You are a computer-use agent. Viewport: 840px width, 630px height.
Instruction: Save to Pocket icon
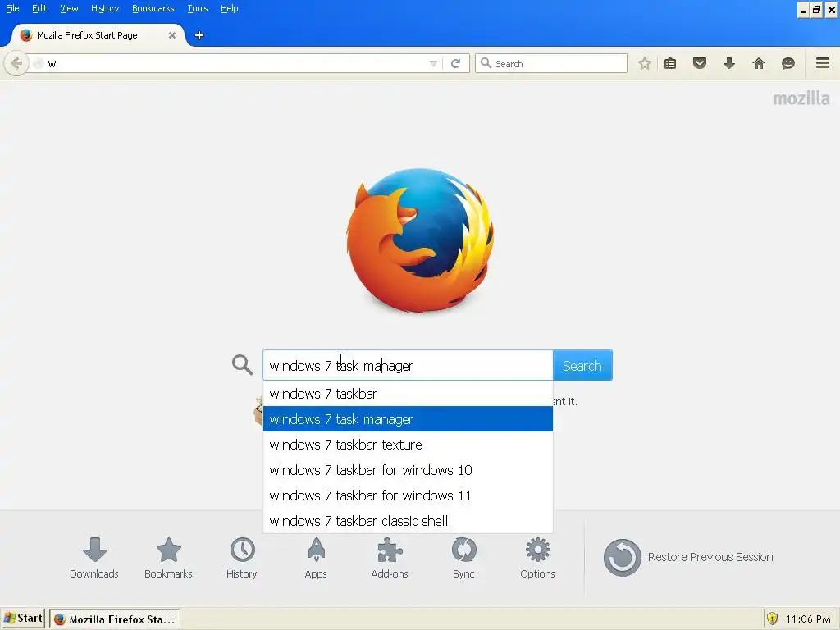pos(700,64)
